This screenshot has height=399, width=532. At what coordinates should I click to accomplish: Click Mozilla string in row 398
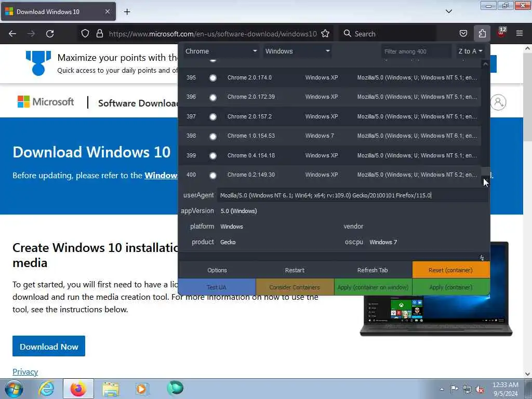coord(417,136)
